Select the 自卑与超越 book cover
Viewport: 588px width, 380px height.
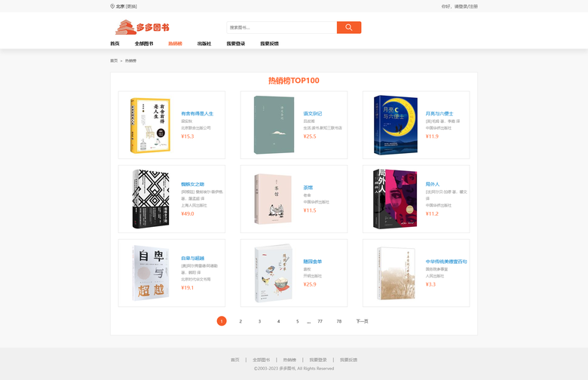(x=151, y=273)
